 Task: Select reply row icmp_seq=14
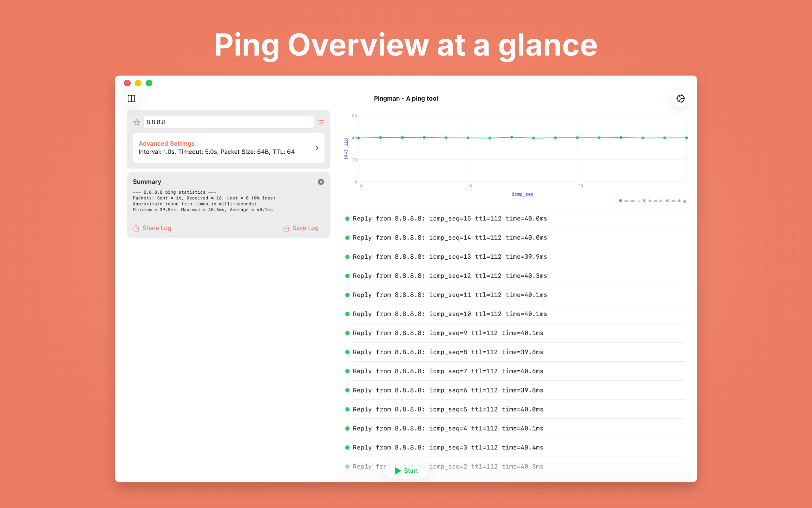pyautogui.click(x=515, y=238)
